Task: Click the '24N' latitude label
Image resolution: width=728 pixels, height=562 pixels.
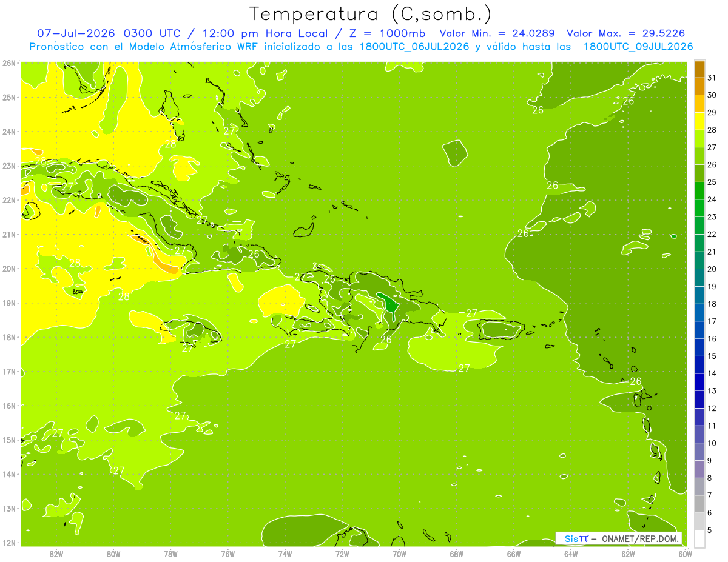Action: [x=9, y=132]
